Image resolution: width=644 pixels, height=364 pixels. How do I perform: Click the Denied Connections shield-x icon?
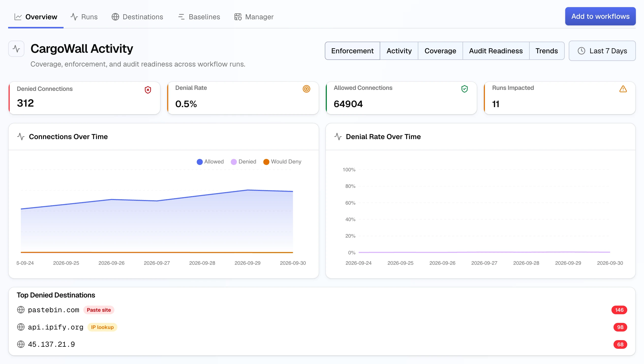[x=148, y=90]
